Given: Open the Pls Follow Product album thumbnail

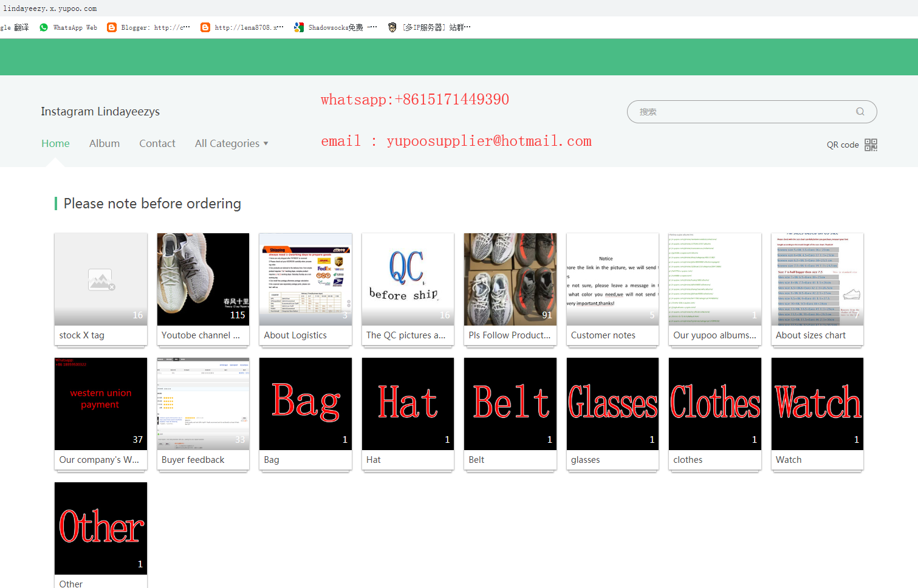Looking at the screenshot, I should pos(510,279).
